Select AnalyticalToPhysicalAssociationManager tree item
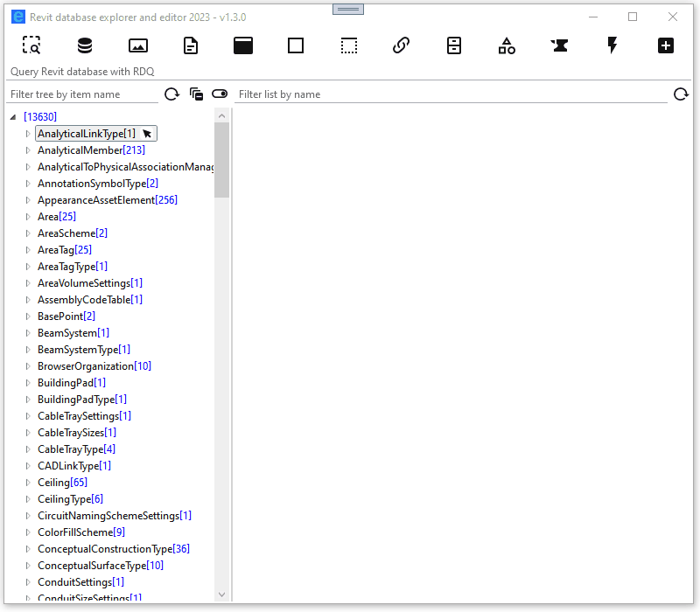The width and height of the screenshot is (700, 612). tap(125, 167)
